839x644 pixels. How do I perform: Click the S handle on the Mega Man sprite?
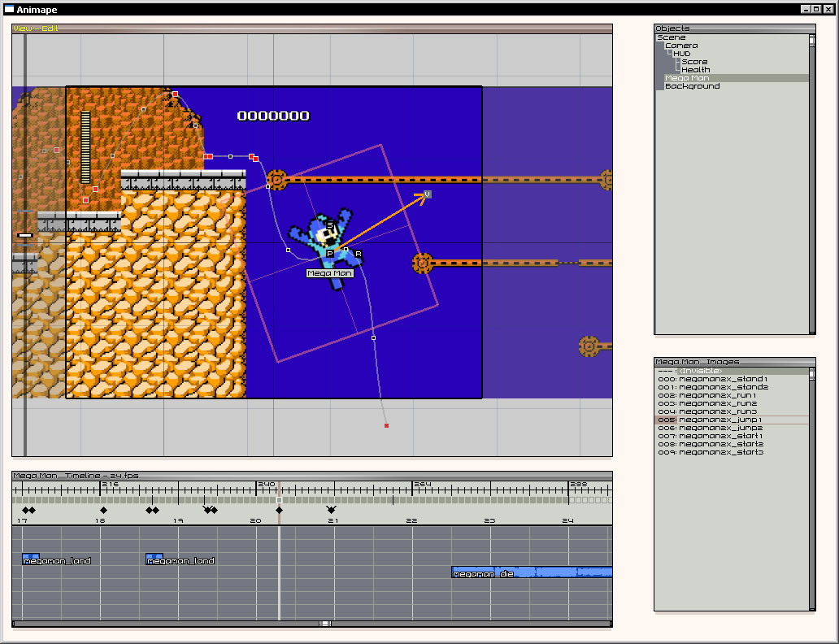pyautogui.click(x=329, y=225)
